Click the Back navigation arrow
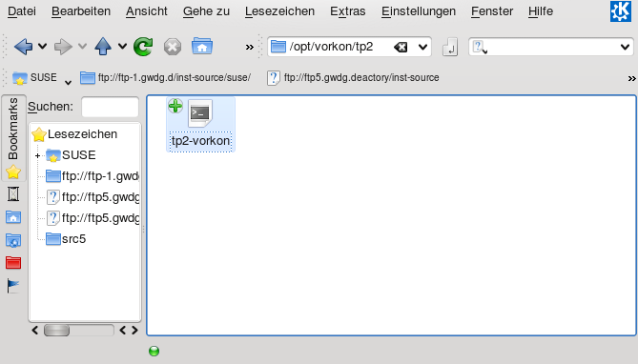Image resolution: width=638 pixels, height=364 pixels. click(23, 47)
